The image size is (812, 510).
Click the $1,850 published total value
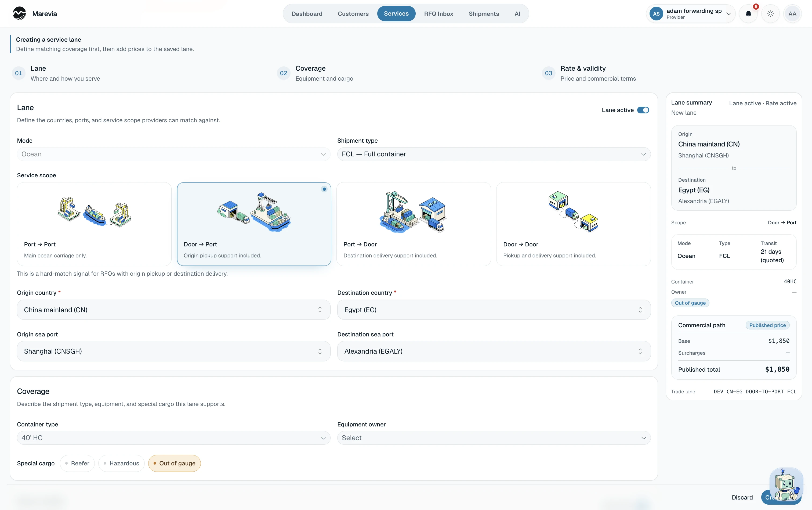(777, 369)
